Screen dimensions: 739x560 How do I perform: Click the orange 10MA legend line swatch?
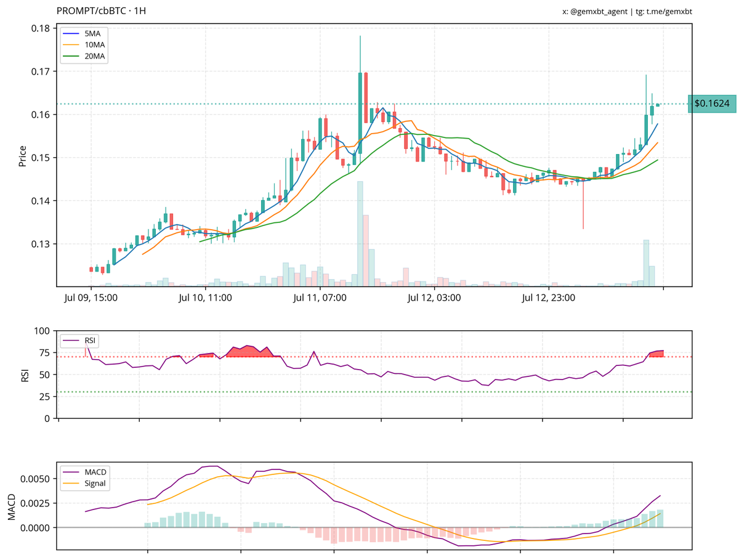(x=70, y=45)
